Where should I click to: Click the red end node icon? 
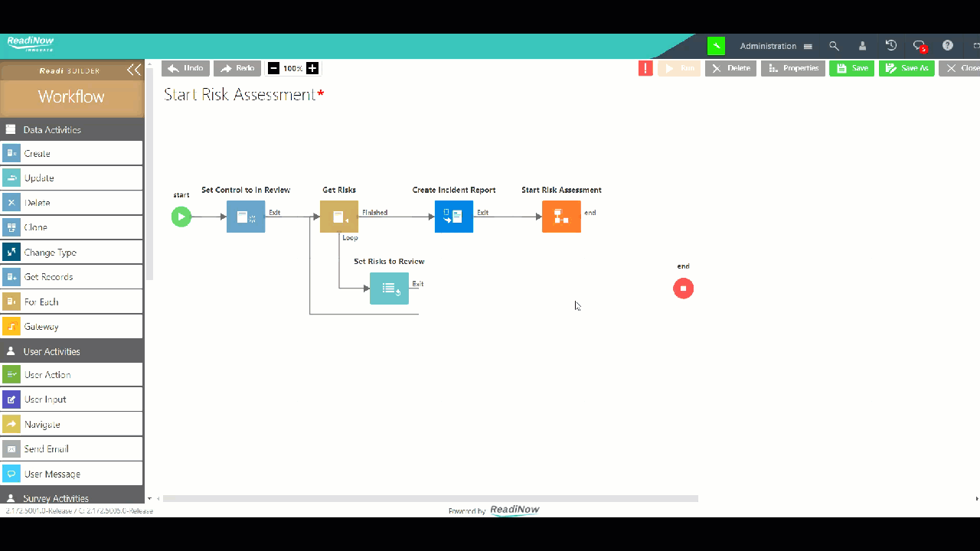683,289
